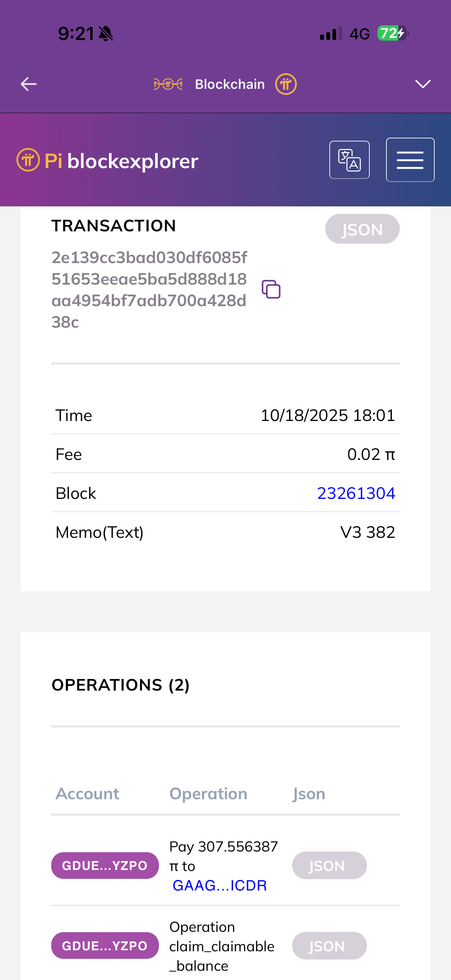
Task: Open GDUE...YZPO account in Pay row
Action: click(x=105, y=866)
